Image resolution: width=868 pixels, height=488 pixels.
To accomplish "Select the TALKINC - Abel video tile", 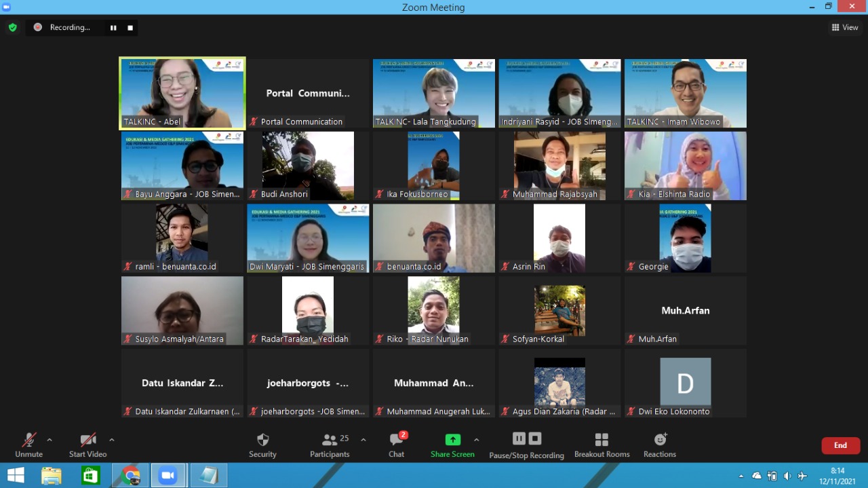I will (182, 93).
